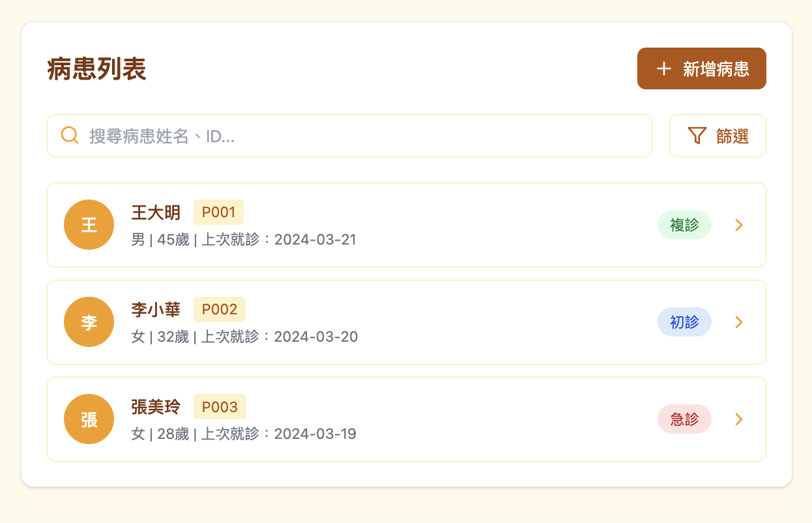Screen dimensions: 812x523
Task: Click the plus icon on 新增病患 button
Action: [x=663, y=68]
